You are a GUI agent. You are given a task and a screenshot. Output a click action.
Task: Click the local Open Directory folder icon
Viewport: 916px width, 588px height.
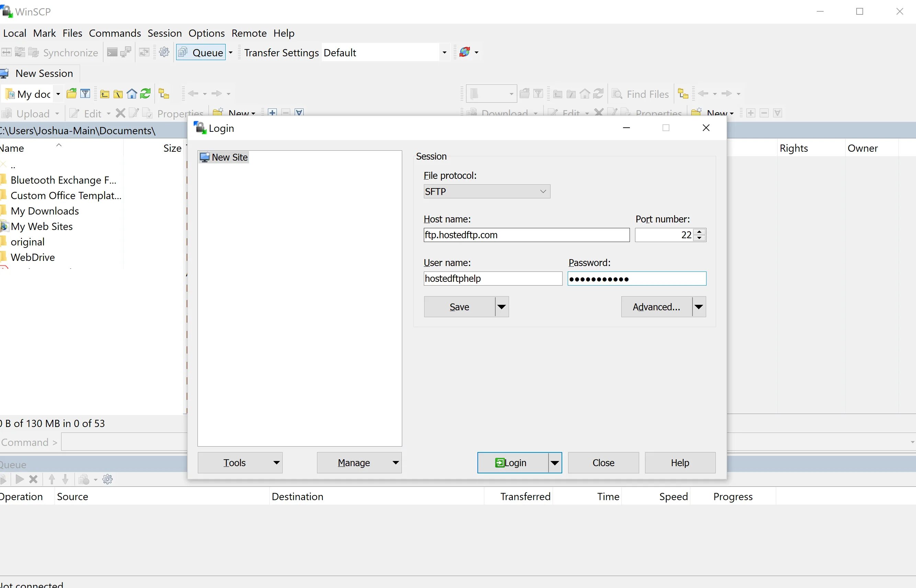(71, 94)
